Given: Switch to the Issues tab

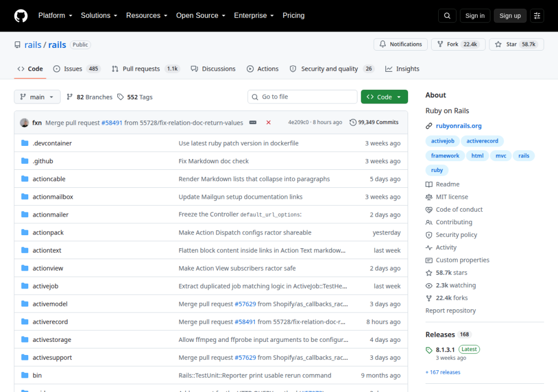Looking at the screenshot, I should (76, 69).
